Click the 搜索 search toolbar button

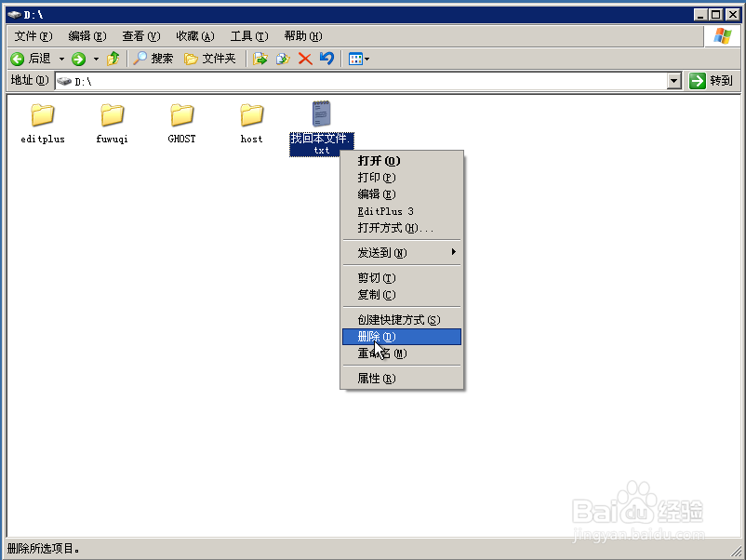[153, 59]
